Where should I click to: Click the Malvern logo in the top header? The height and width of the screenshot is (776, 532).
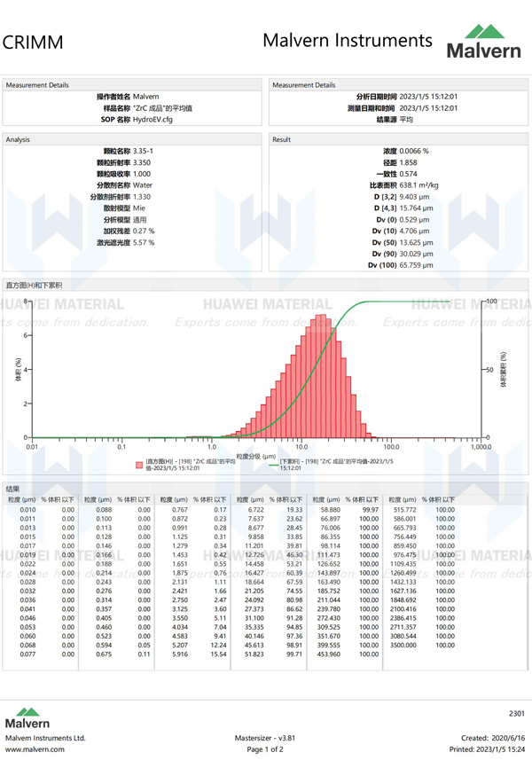tap(483, 42)
